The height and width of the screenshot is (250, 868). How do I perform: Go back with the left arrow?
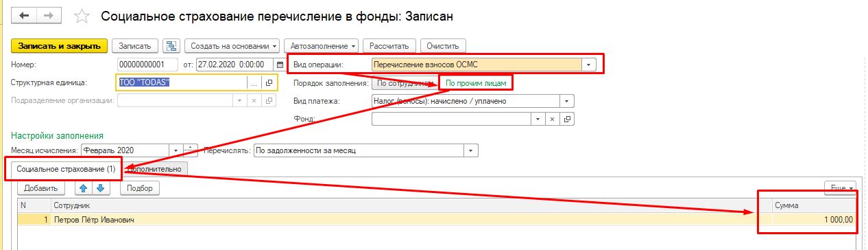(x=24, y=15)
